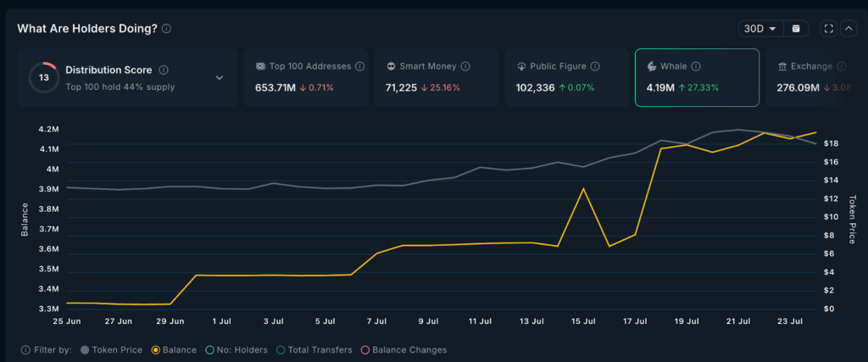Image resolution: width=868 pixels, height=362 pixels.
Task: Expand the Distribution Score card chevron
Action: [x=220, y=77]
